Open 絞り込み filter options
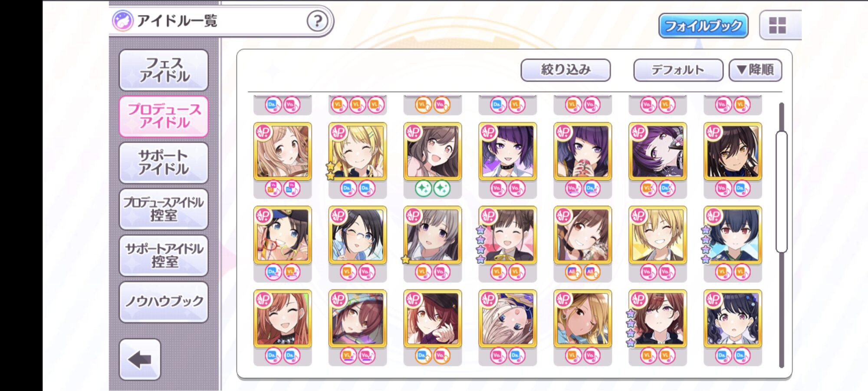This screenshot has width=868, height=391. [566, 70]
